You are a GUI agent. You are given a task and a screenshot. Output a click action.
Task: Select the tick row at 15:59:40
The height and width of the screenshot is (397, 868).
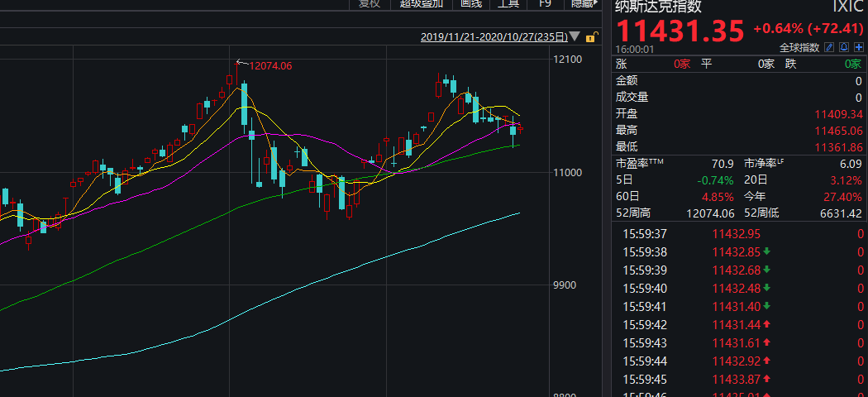point(740,289)
